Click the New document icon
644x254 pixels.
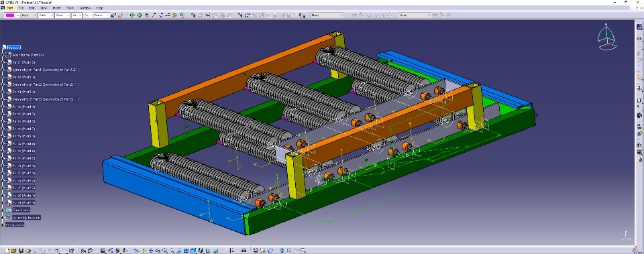[x=7, y=250]
